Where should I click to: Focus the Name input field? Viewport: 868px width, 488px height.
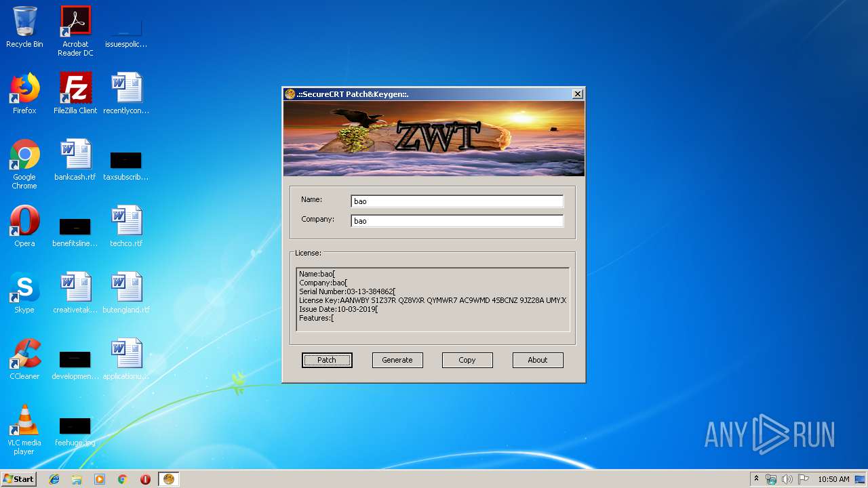[457, 201]
